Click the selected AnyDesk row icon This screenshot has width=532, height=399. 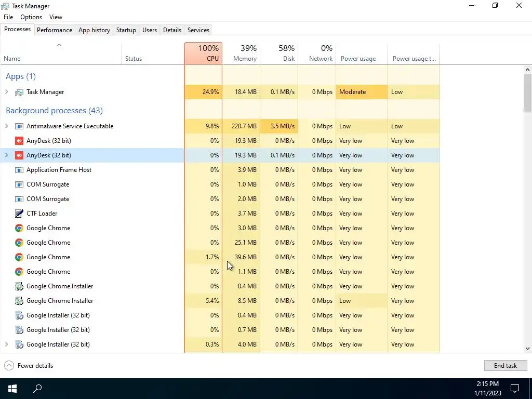tap(19, 155)
